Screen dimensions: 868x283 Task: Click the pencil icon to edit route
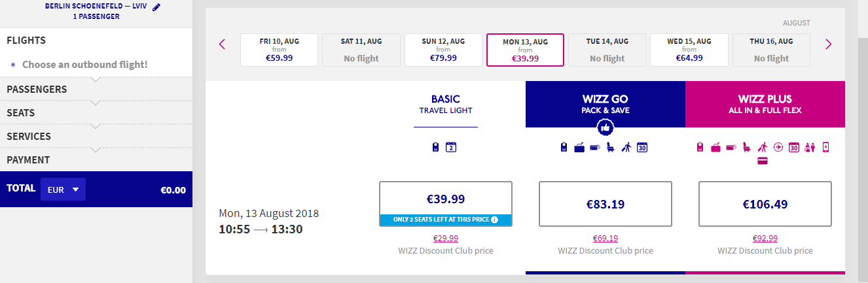[156, 7]
